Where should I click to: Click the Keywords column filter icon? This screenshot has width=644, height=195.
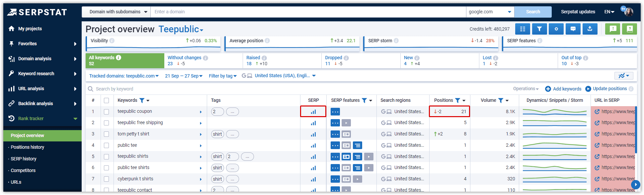(142, 100)
